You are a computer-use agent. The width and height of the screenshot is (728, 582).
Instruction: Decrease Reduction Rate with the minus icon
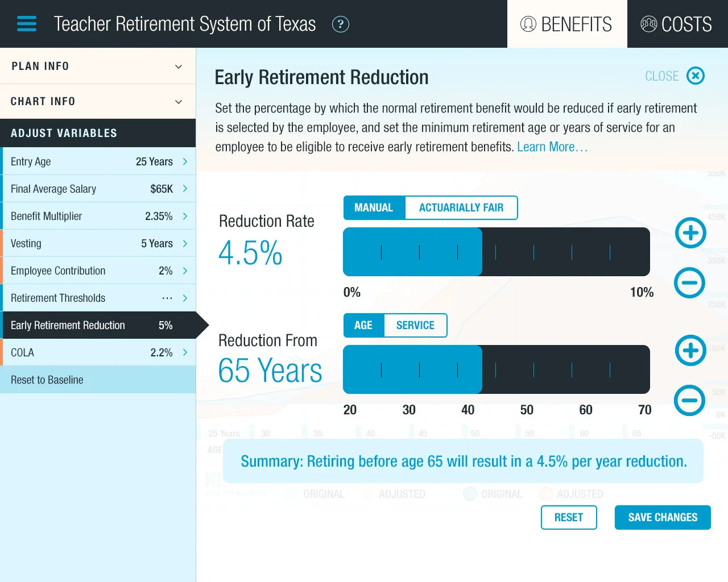point(690,282)
